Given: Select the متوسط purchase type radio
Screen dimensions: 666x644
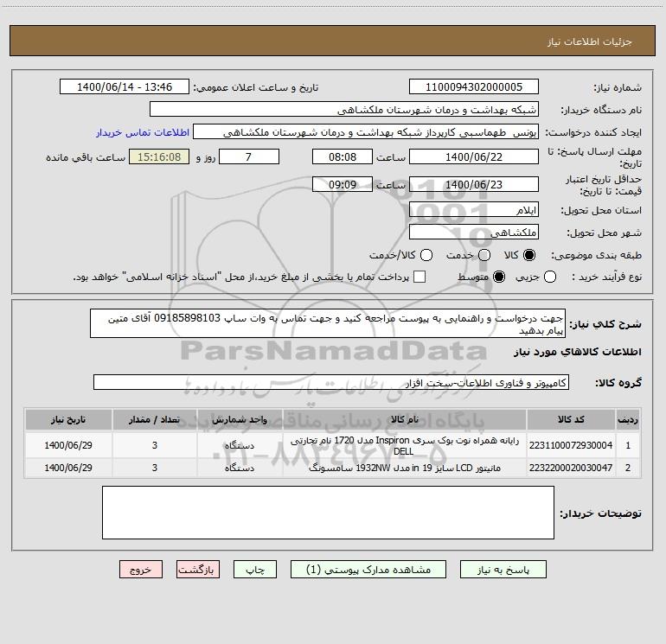Looking at the screenshot, I should pos(499,277).
